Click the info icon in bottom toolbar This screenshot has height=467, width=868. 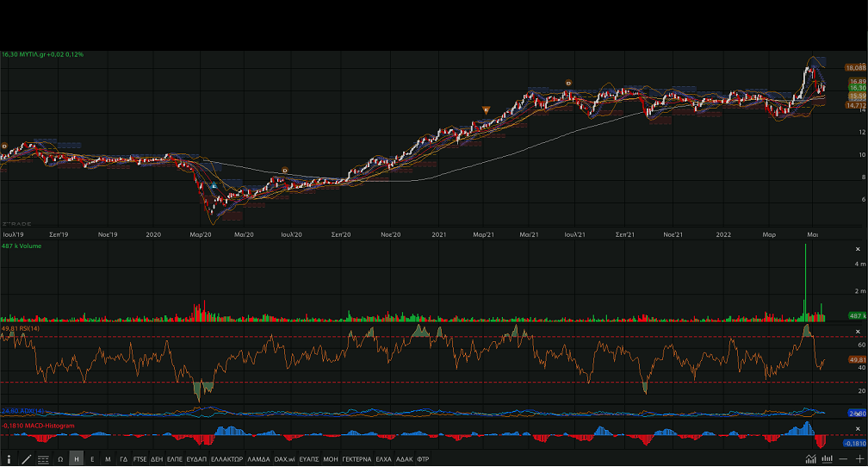(x=9, y=459)
